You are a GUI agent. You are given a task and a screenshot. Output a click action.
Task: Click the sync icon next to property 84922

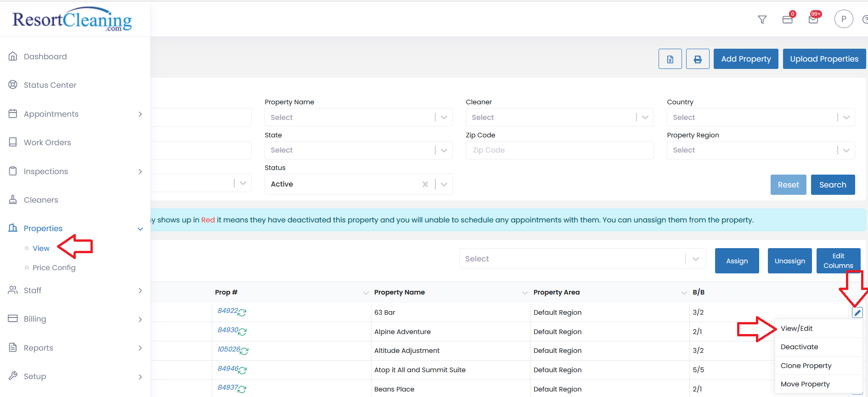pos(242,312)
